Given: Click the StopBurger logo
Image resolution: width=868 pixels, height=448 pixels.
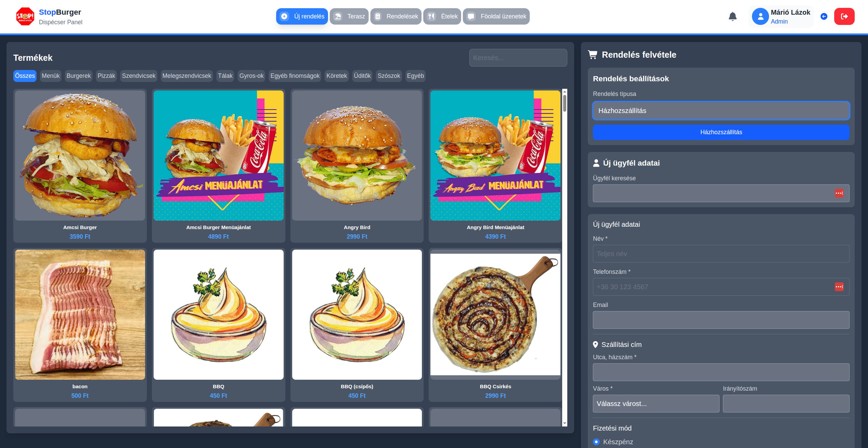Looking at the screenshot, I should point(25,16).
